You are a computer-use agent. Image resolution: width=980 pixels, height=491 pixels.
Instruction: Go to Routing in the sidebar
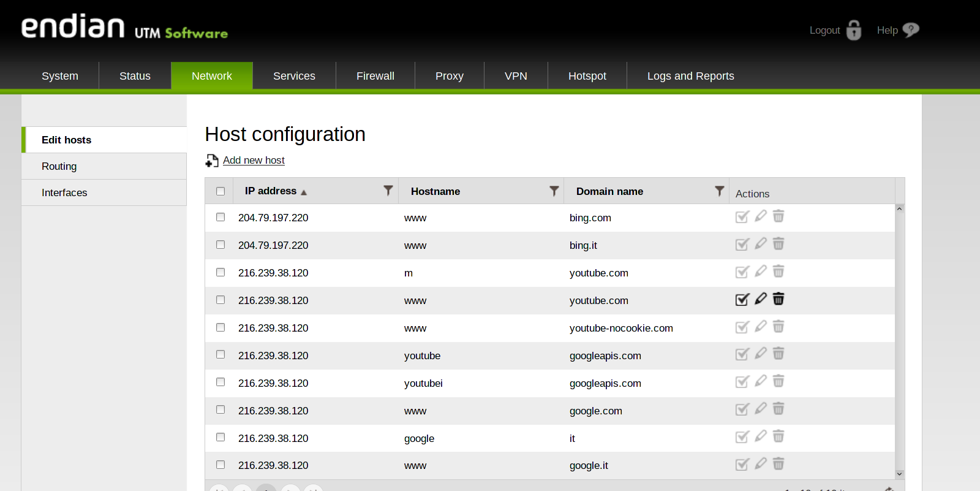pyautogui.click(x=104, y=166)
